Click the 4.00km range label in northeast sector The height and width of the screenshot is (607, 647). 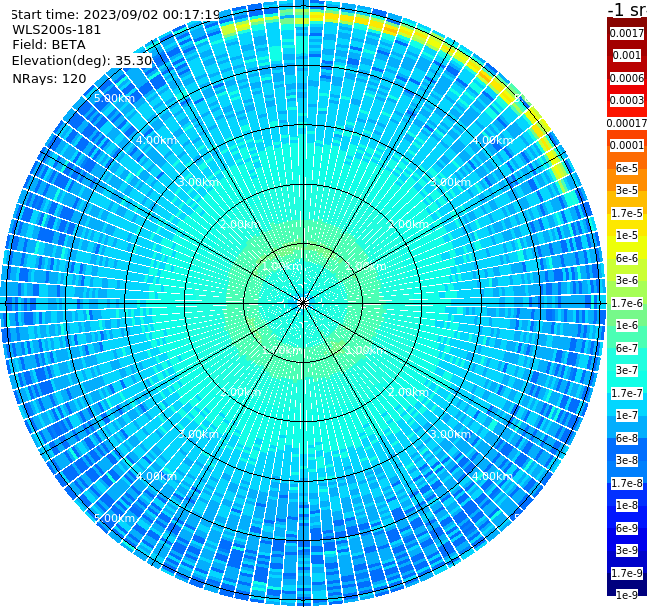(492, 140)
